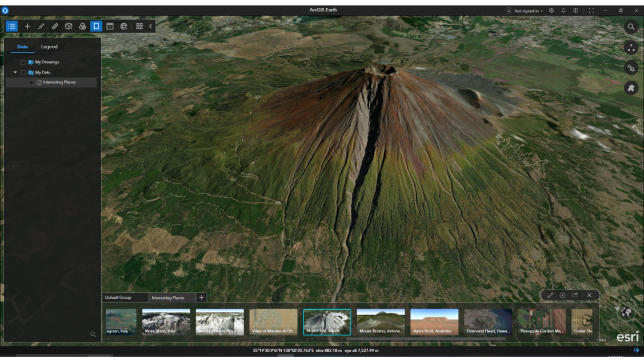Click the 2D/3D view switch round button
The image size is (644, 363).
click(631, 68)
